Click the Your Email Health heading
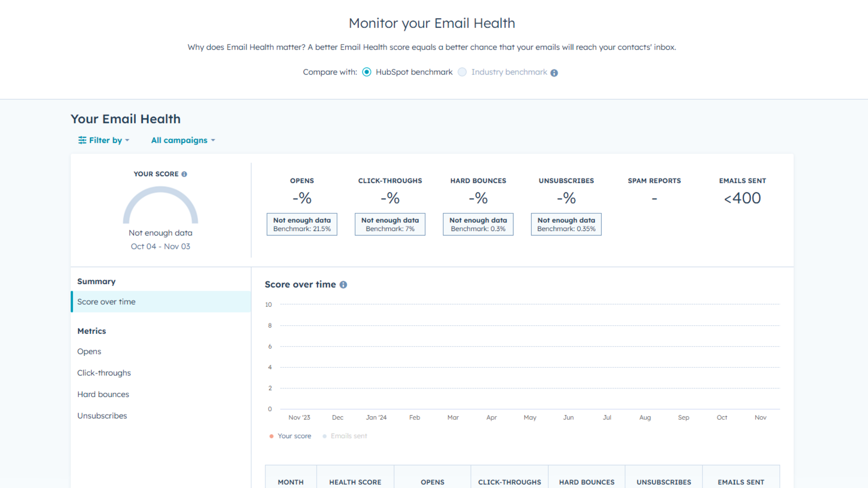 [126, 119]
